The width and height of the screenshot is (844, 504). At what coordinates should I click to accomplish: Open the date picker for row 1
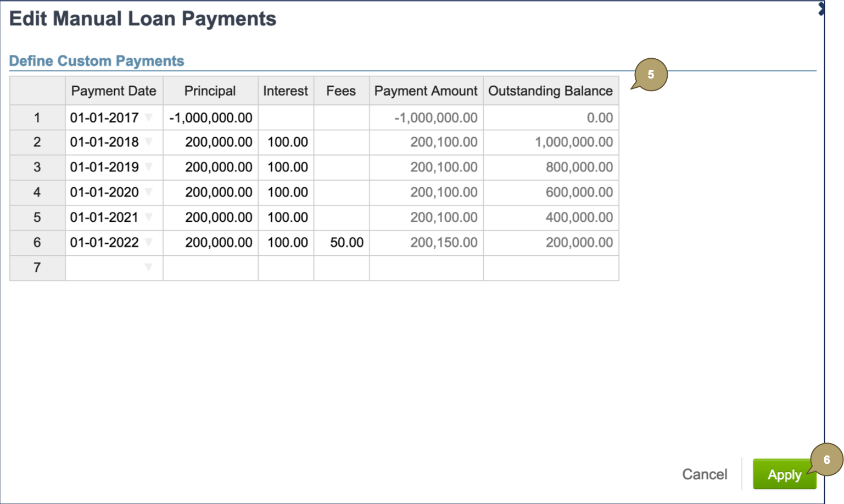[148, 117]
